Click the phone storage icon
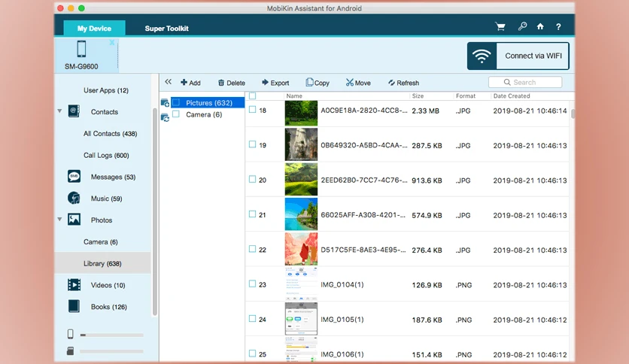629x364 pixels. [71, 334]
